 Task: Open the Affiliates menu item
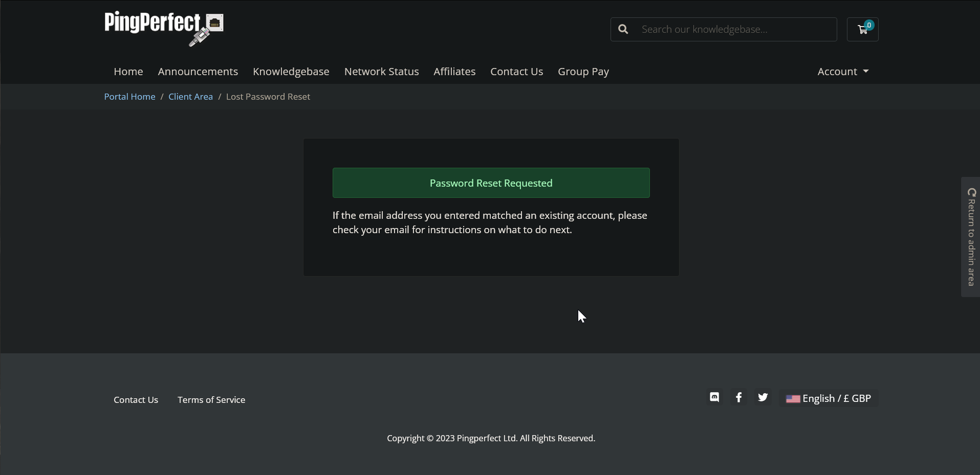pyautogui.click(x=454, y=72)
